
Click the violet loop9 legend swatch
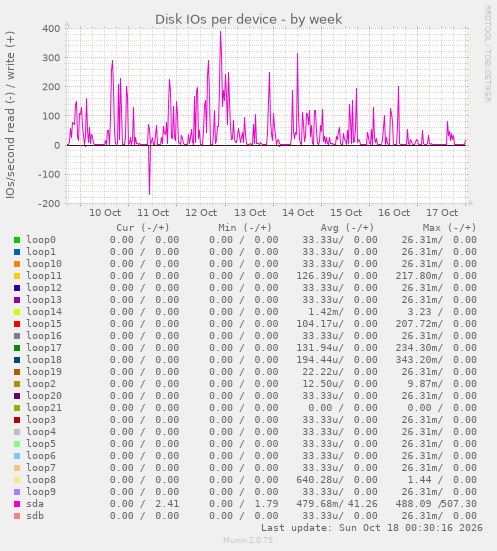[17, 492]
